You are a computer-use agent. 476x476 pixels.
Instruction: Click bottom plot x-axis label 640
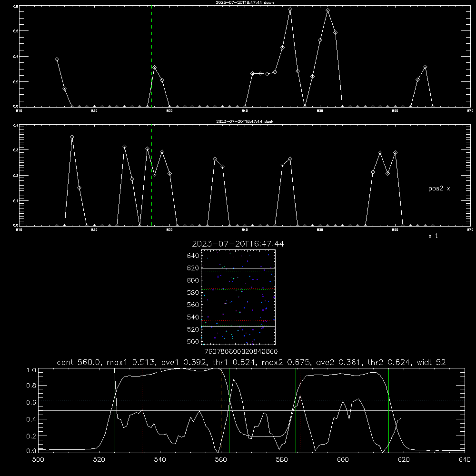465,460
